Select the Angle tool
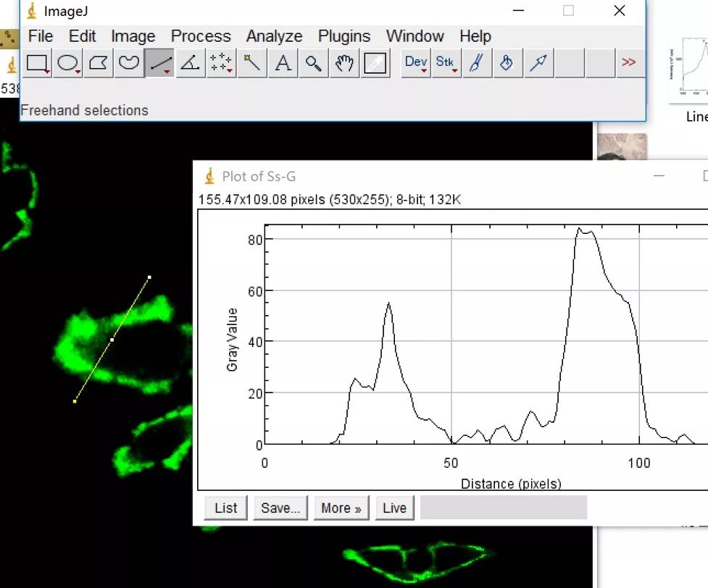This screenshot has height=588, width=708. point(190,63)
